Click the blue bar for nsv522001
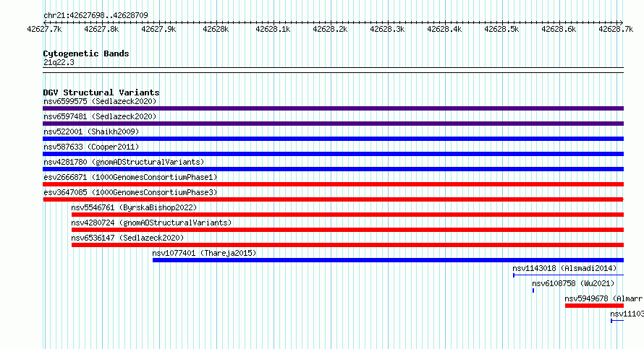This screenshot has height=349, width=644. pyautogui.click(x=333, y=139)
